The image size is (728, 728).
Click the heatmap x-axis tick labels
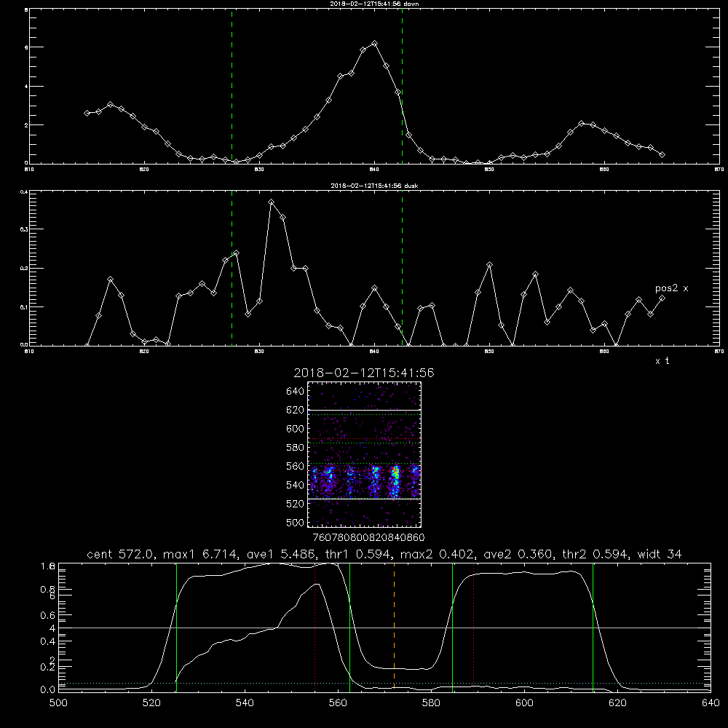[x=369, y=537]
